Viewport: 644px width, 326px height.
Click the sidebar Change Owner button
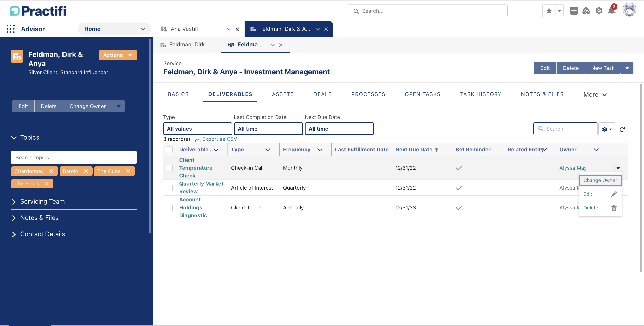tap(87, 106)
